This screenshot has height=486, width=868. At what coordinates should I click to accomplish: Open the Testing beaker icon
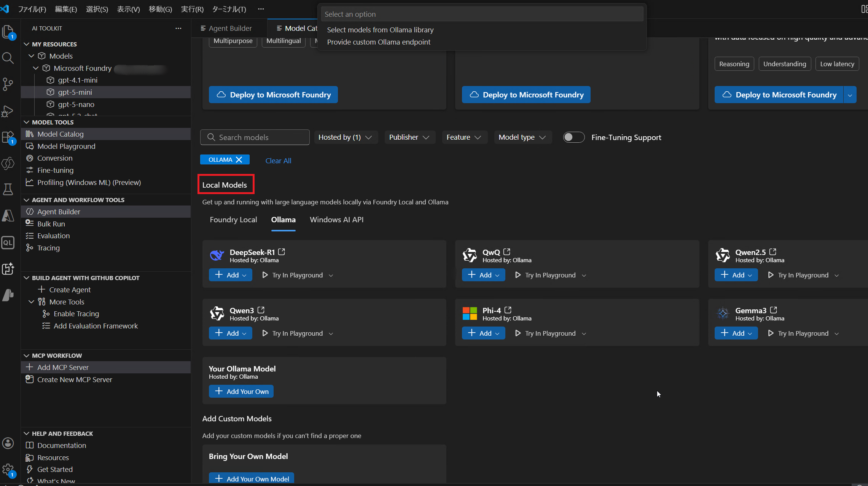click(8, 190)
